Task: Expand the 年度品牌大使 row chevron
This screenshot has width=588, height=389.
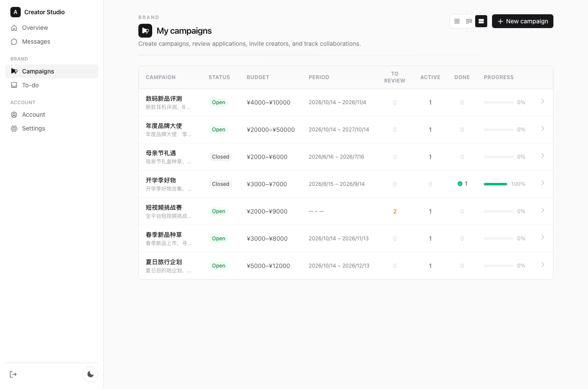Action: pyautogui.click(x=543, y=128)
